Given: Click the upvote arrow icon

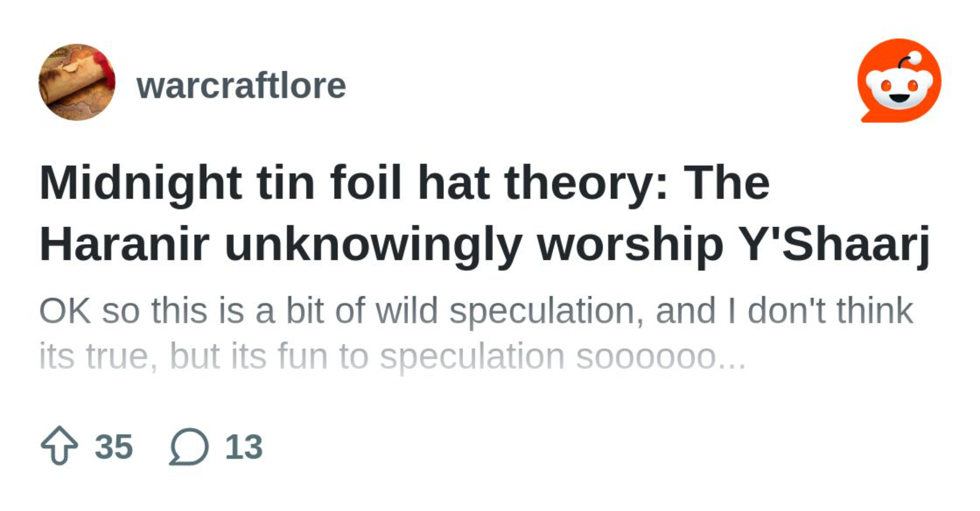Looking at the screenshot, I should point(59,445).
